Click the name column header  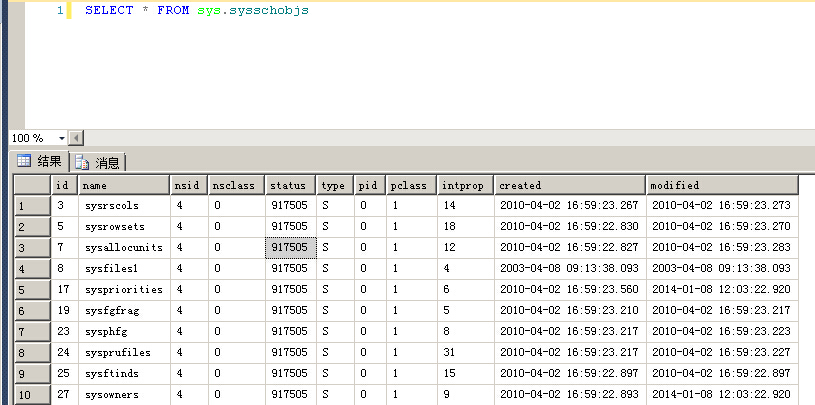[124, 185]
